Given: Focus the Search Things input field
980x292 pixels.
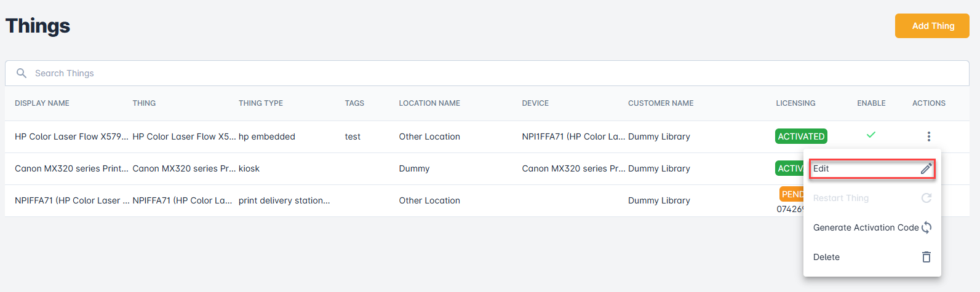Looking at the screenshot, I should pos(492,73).
